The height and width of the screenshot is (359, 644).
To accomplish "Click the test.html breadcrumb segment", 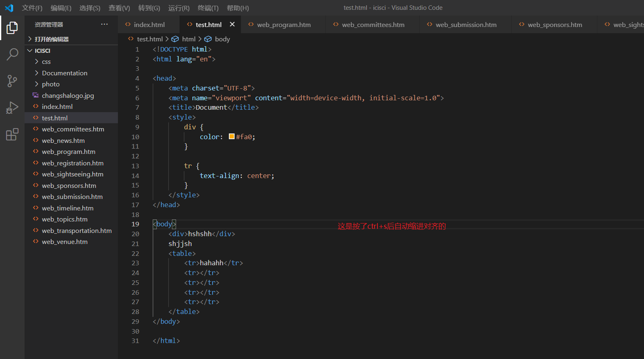I will pyautogui.click(x=150, y=39).
